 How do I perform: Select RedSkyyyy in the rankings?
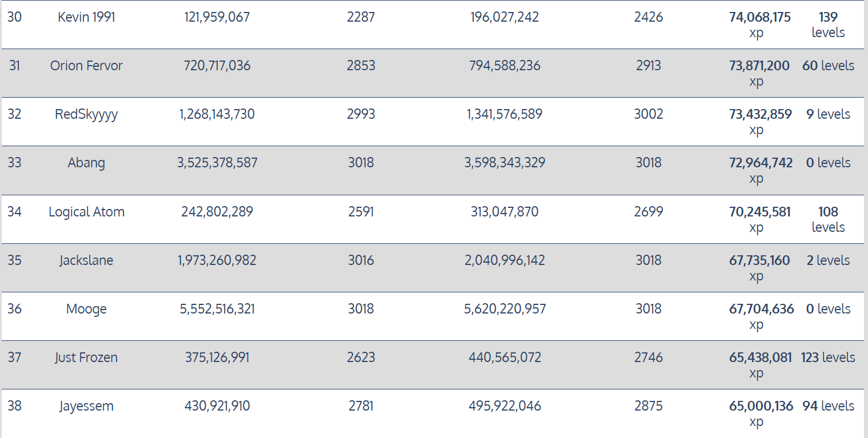(86, 114)
